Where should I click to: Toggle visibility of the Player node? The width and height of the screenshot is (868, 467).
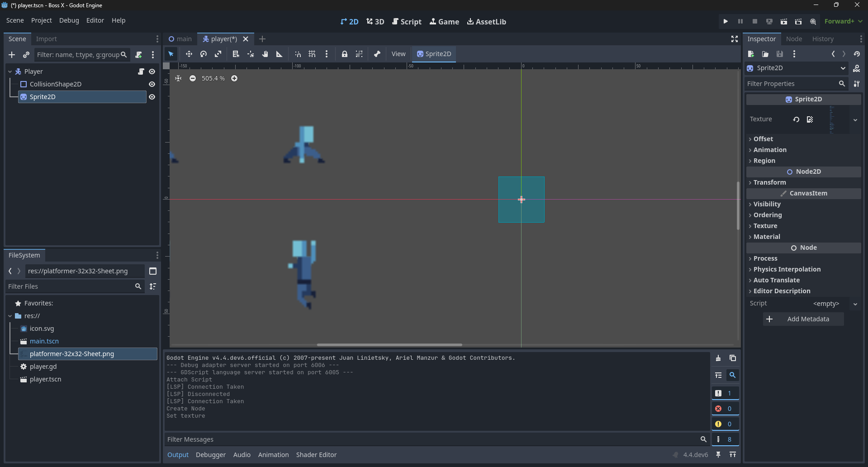(152, 71)
